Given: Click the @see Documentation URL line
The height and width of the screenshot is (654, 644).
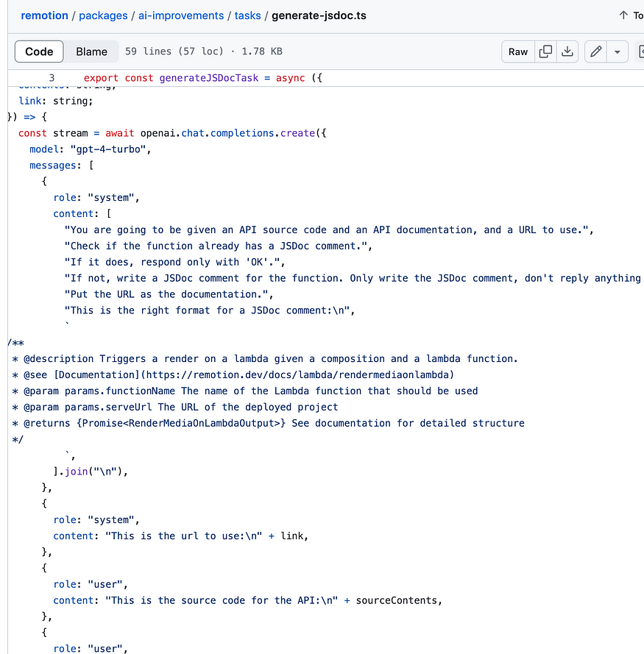Looking at the screenshot, I should coord(233,375).
